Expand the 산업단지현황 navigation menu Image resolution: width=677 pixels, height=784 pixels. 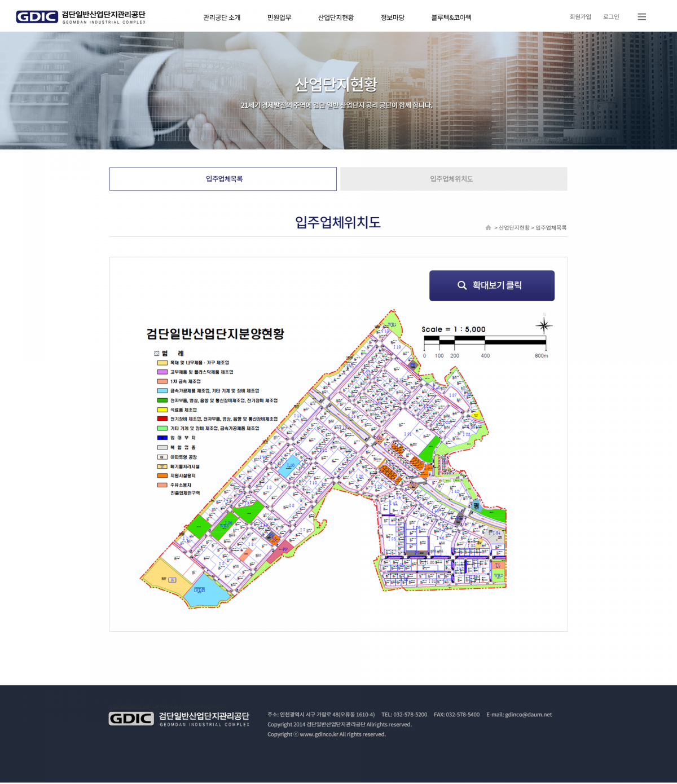click(336, 17)
